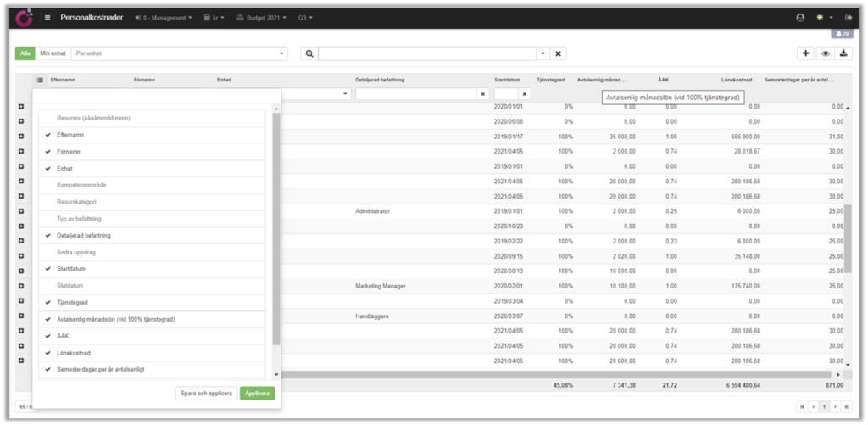Open the Q3 period dropdown
This screenshot has height=425, width=868.
click(x=305, y=18)
